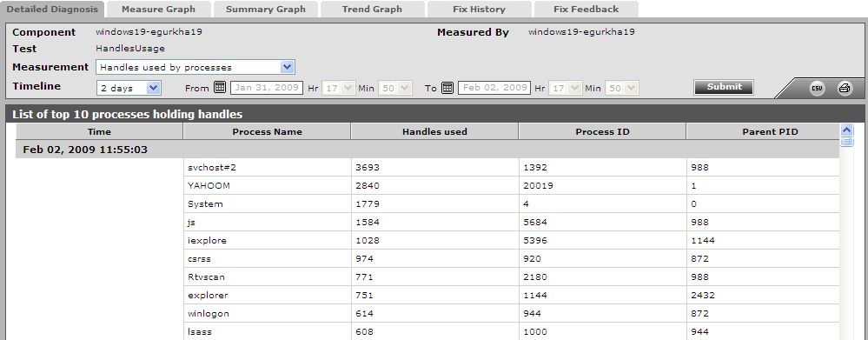This screenshot has width=868, height=340.
Task: Click process ID 5684
Action: coord(535,222)
